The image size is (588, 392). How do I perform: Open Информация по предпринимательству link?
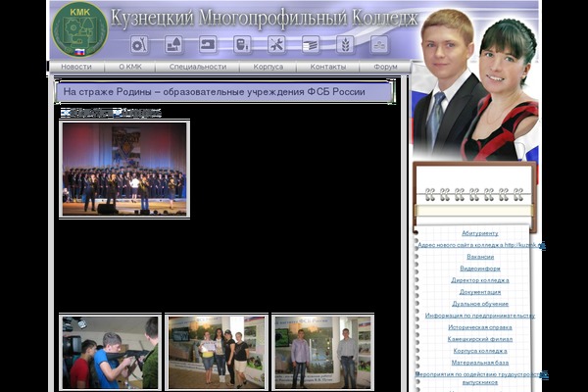[x=480, y=316]
